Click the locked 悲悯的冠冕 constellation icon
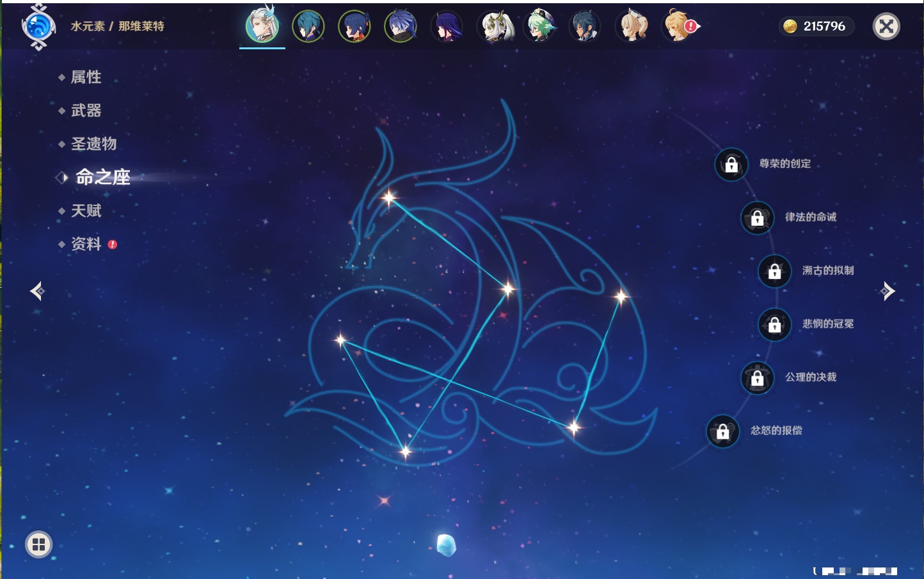The width and height of the screenshot is (924, 579). [774, 324]
